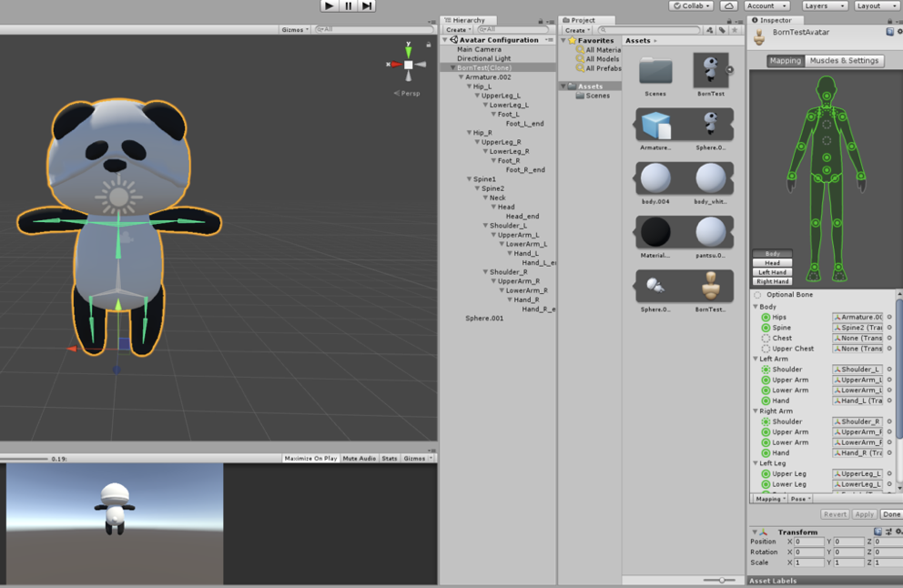Toggle Maximize On Play in Game view
The height and width of the screenshot is (588, 903).
pyautogui.click(x=310, y=459)
